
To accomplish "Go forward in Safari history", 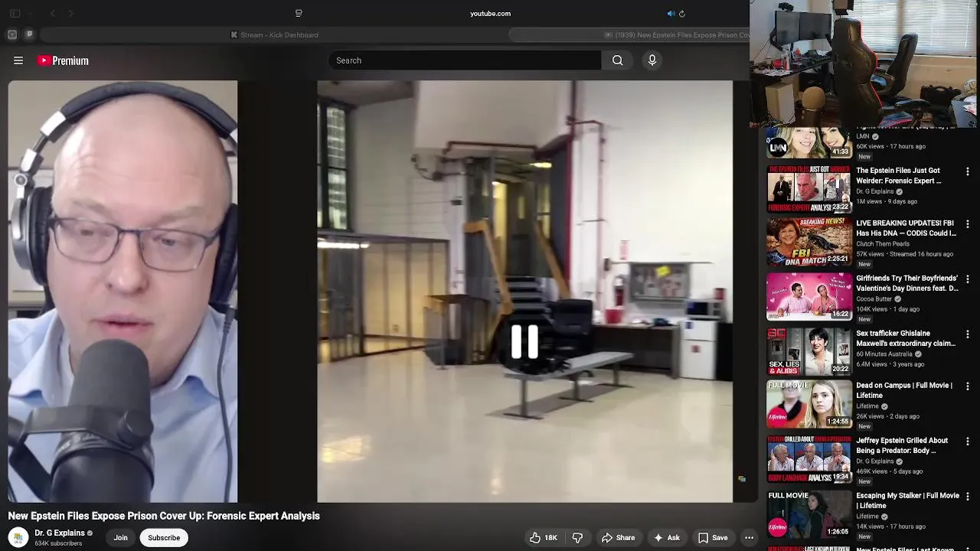I will [70, 14].
